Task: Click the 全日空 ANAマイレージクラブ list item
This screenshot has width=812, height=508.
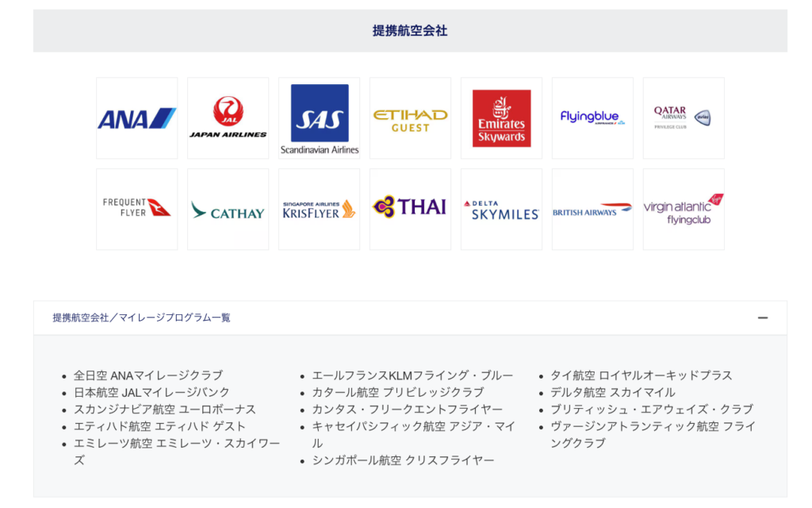Action: (x=148, y=375)
